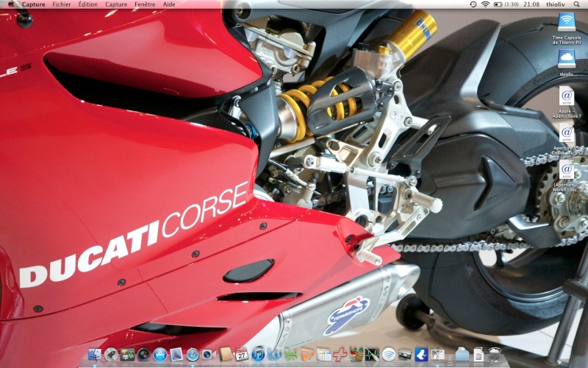Open the pineapple cocktail app in Dock

(356, 354)
